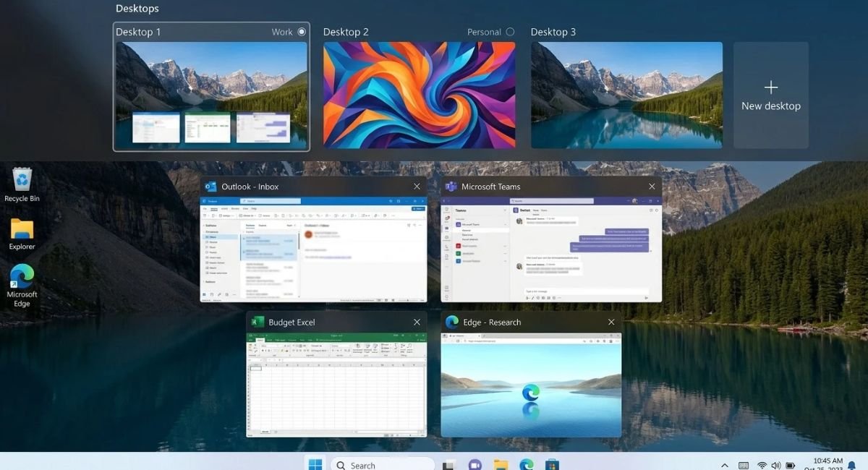
Task: Click the Wi-Fi network tray icon
Action: [762, 465]
